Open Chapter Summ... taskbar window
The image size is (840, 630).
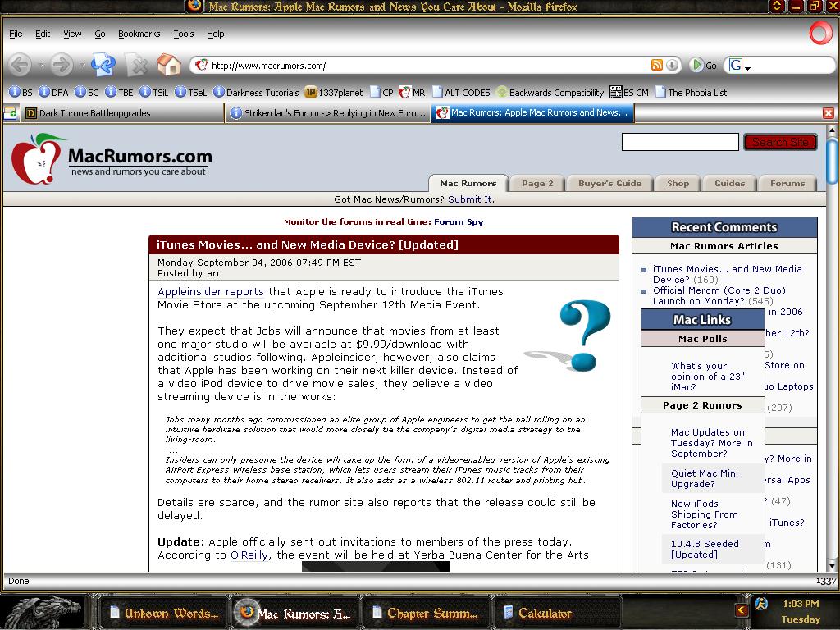426,614
